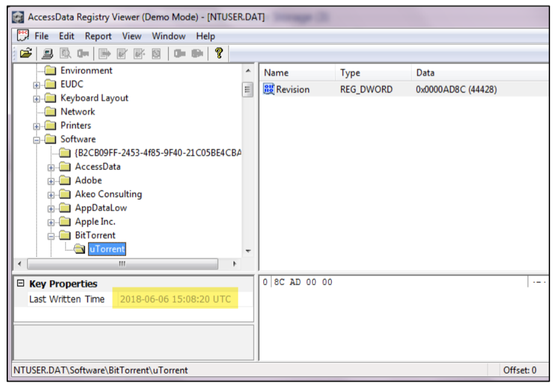
Task: Select the Revision value name
Action: click(292, 89)
